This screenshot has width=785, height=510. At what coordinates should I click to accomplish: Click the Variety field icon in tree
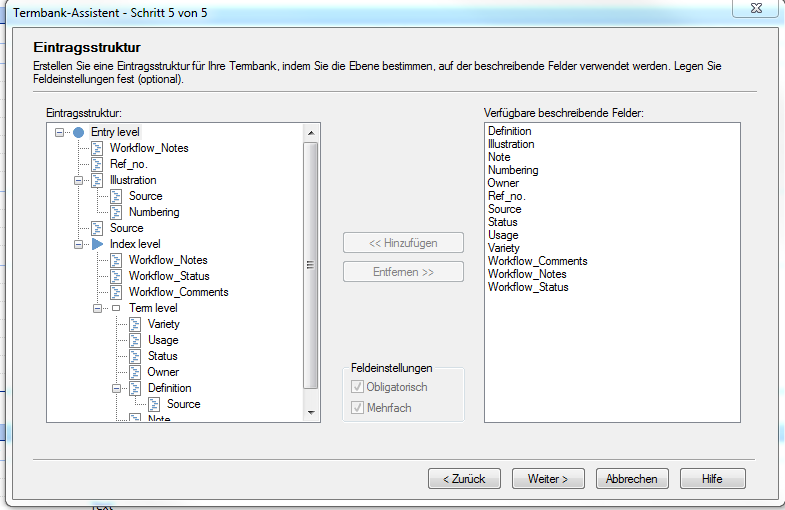136,324
